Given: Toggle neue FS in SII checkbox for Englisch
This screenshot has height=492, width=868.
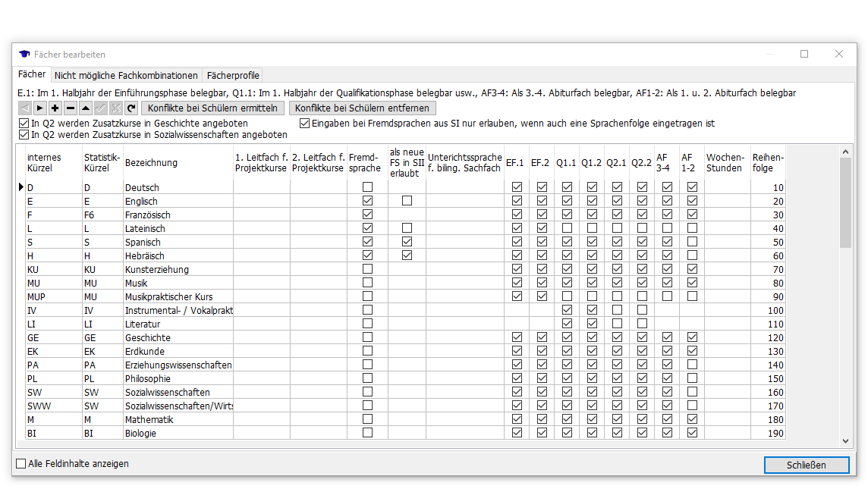Looking at the screenshot, I should click(407, 201).
